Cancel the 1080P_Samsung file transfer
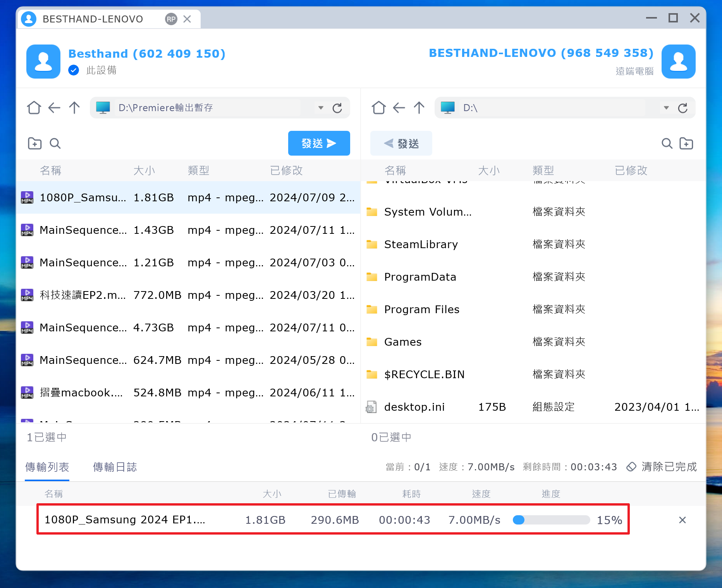This screenshot has height=588, width=722. click(x=682, y=520)
